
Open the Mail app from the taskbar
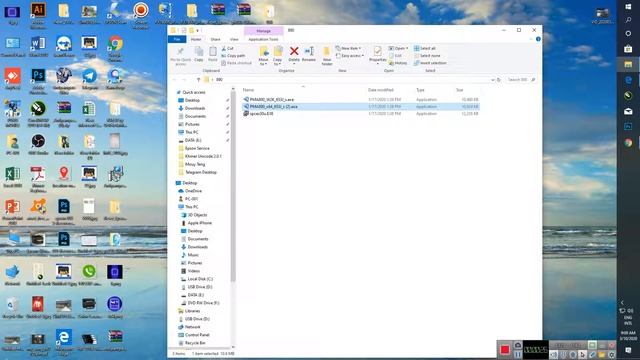[628, 111]
